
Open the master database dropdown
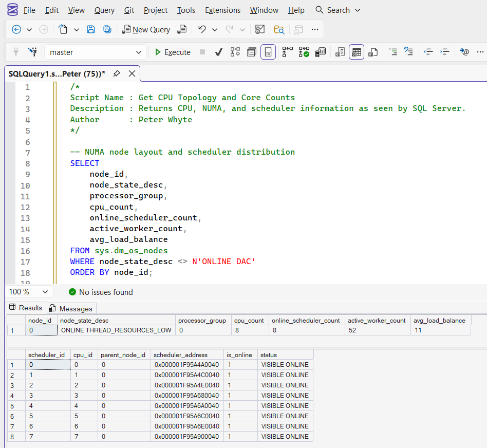(138, 52)
